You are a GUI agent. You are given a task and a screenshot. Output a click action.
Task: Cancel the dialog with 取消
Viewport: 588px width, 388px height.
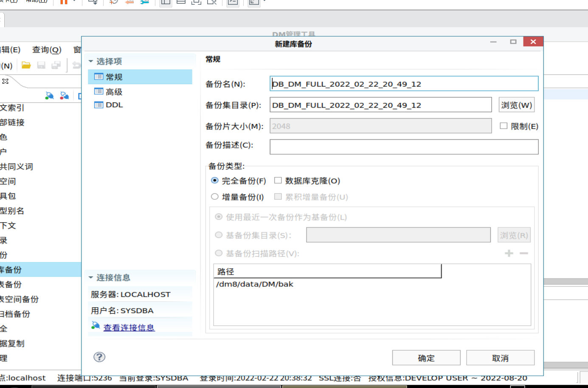point(500,358)
